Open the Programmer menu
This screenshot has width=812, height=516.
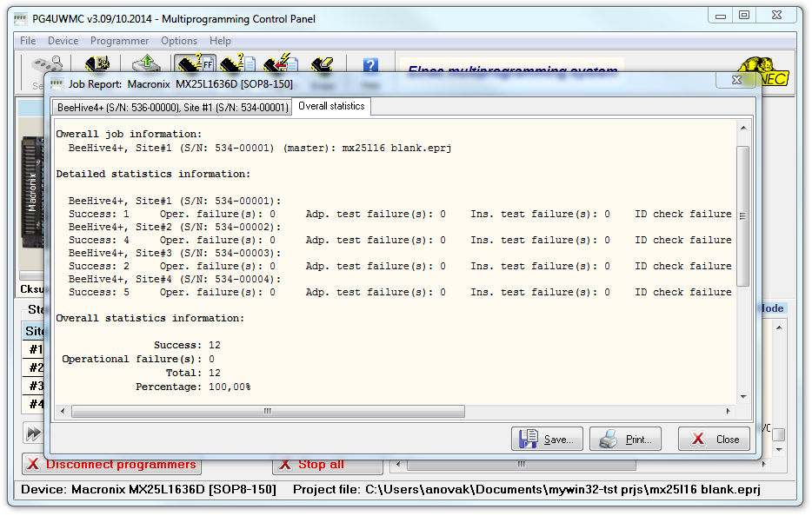[119, 40]
